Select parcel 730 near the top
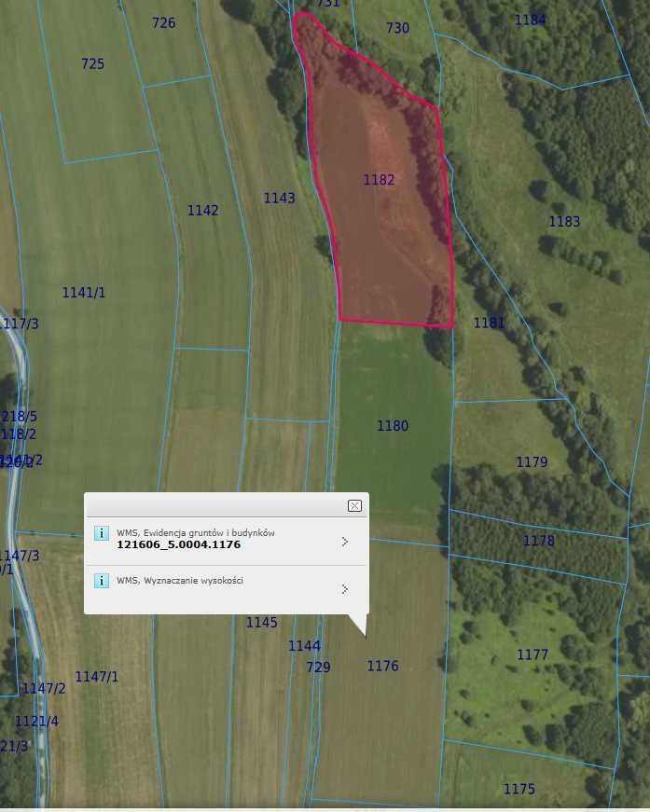 pos(397,28)
